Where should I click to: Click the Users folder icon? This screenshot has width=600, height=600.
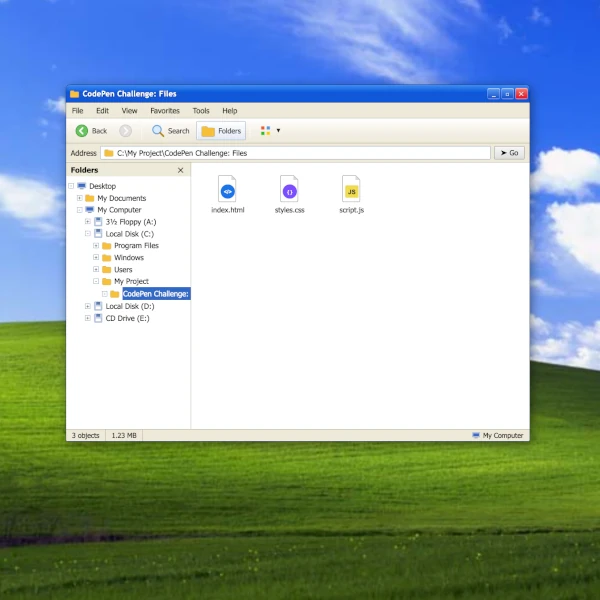pos(107,269)
